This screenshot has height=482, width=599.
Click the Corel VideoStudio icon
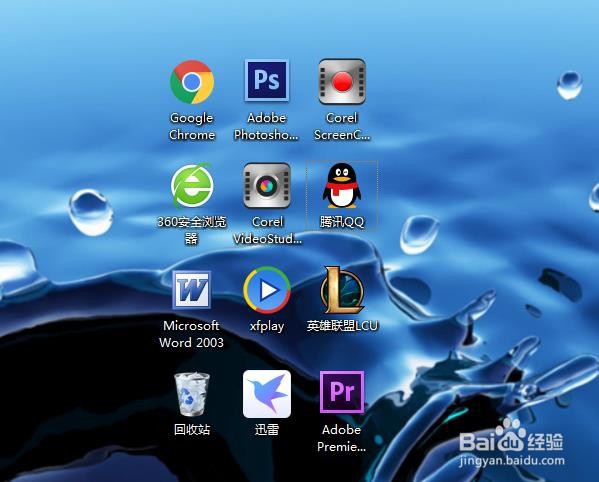click(x=267, y=186)
